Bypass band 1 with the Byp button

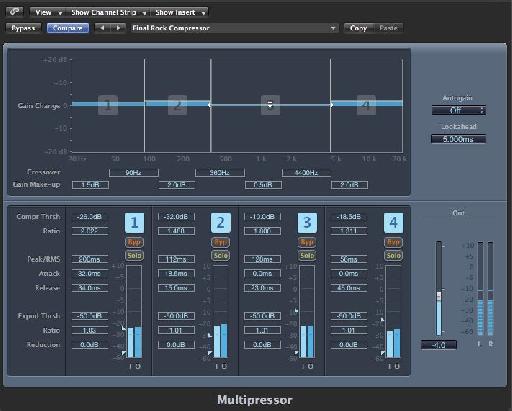pos(134,242)
